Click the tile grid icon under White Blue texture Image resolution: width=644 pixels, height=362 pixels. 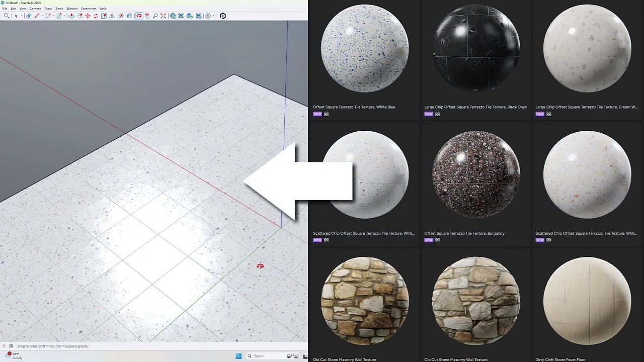326,114
